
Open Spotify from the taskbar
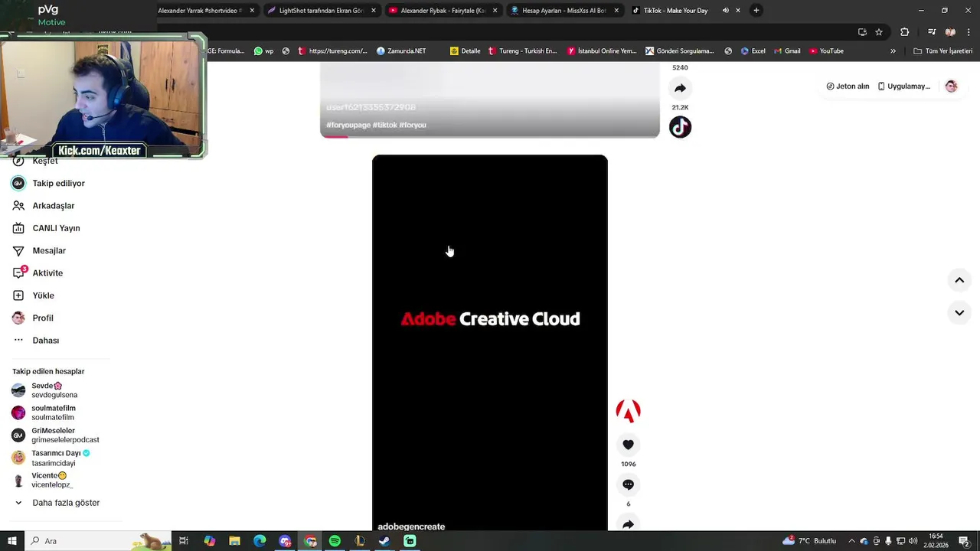(335, 541)
